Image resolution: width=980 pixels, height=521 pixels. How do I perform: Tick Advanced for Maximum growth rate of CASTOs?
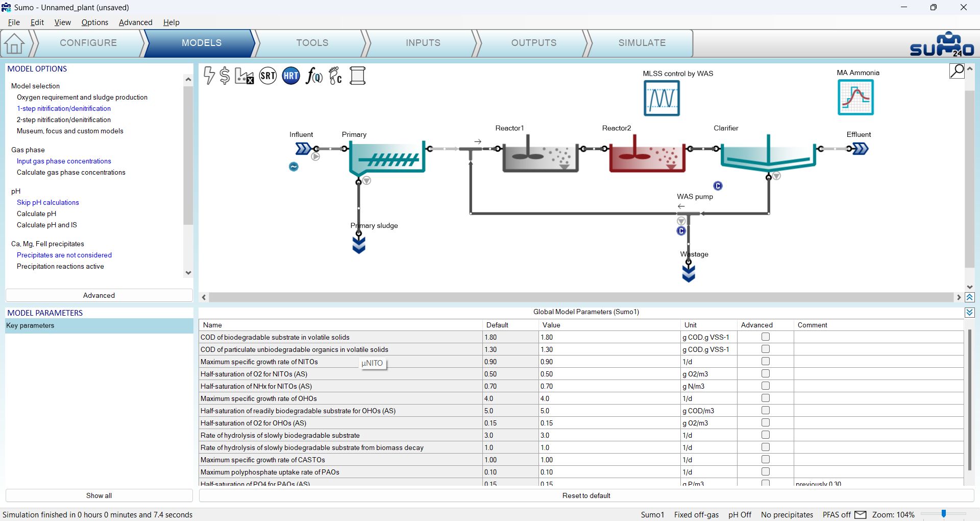[x=766, y=460]
